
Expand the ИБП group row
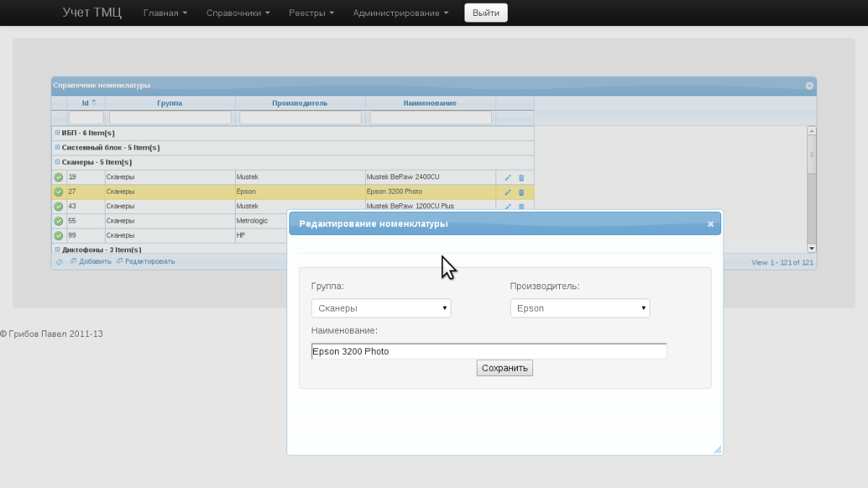[x=58, y=133]
